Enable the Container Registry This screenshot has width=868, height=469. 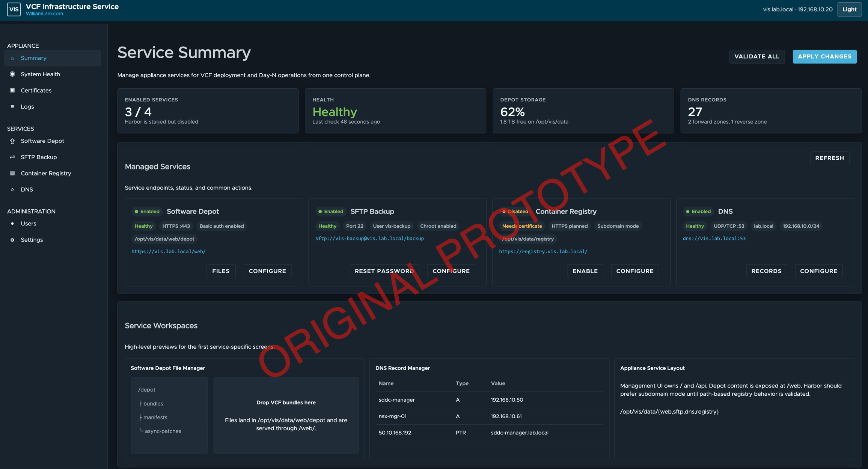585,271
